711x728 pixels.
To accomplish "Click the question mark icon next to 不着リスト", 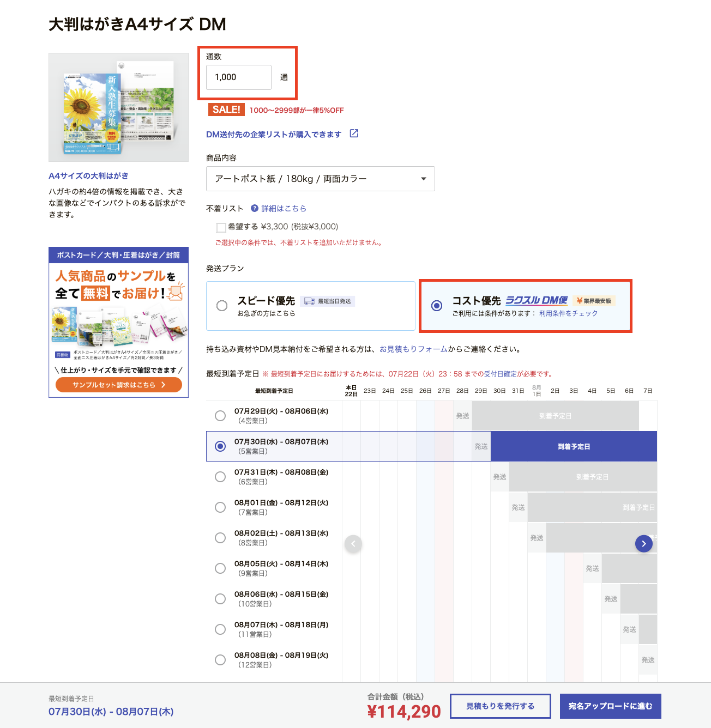I will coord(255,208).
